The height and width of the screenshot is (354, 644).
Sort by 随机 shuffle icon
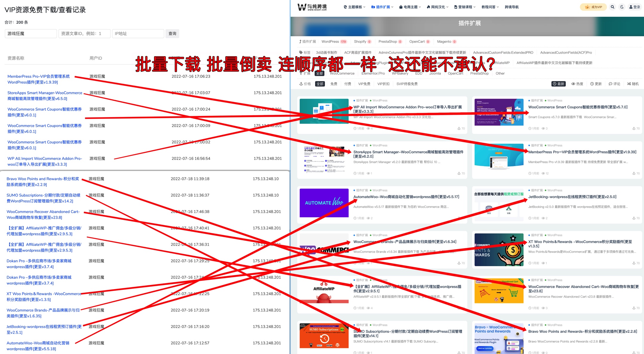tap(633, 84)
